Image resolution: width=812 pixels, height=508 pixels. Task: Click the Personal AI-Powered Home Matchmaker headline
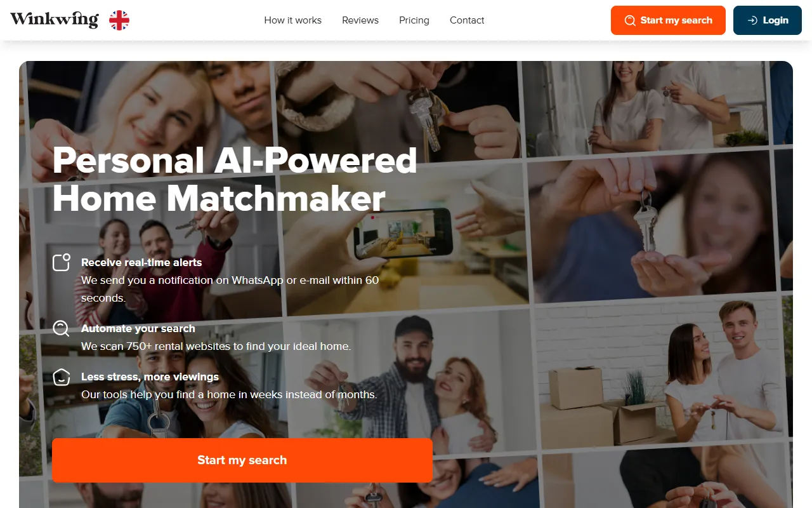(235, 179)
